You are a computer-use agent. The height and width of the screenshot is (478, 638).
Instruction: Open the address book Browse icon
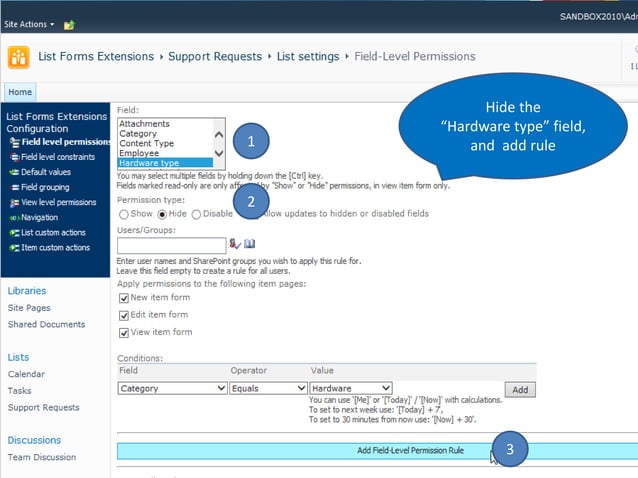(249, 244)
